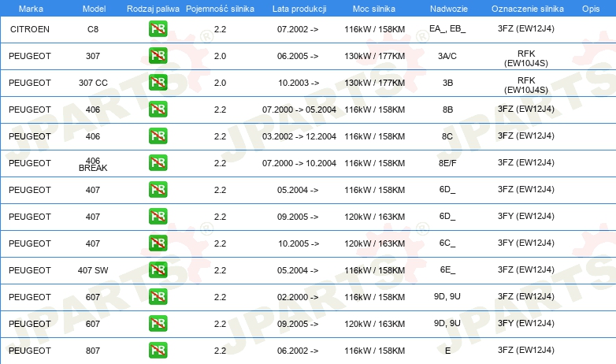Click engine code RFK (EW10J4S) in 307 CC row
This screenshot has height=364, width=616.
526,85
